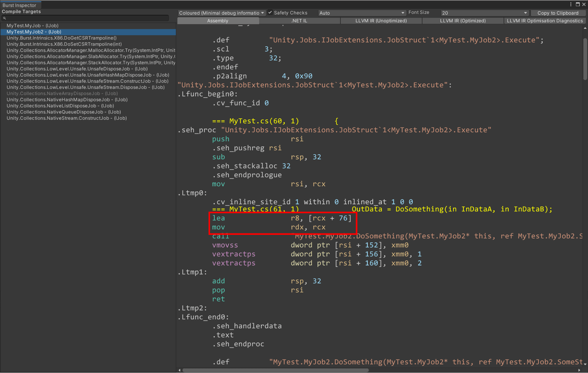The image size is (588, 373).
Task: Maximize the Burst Inspector window
Action: [578, 4]
